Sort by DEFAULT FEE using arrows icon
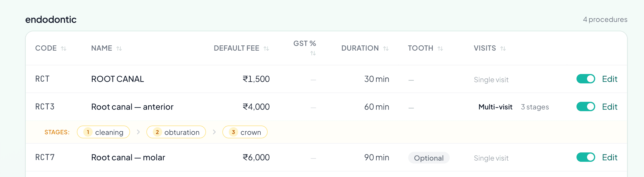This screenshot has width=644, height=177. point(266,49)
